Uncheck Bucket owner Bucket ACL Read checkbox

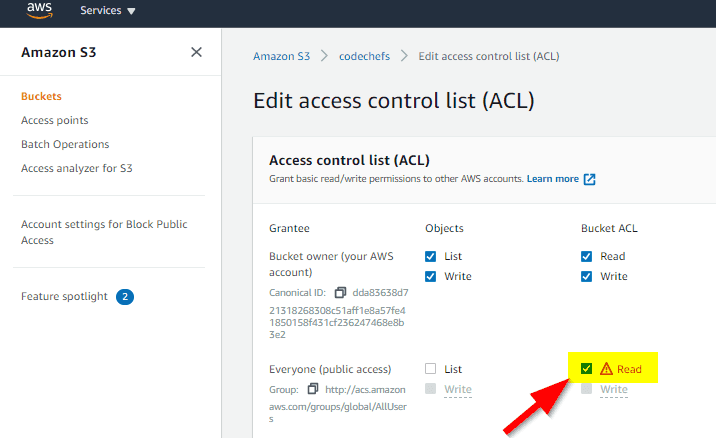click(x=586, y=256)
